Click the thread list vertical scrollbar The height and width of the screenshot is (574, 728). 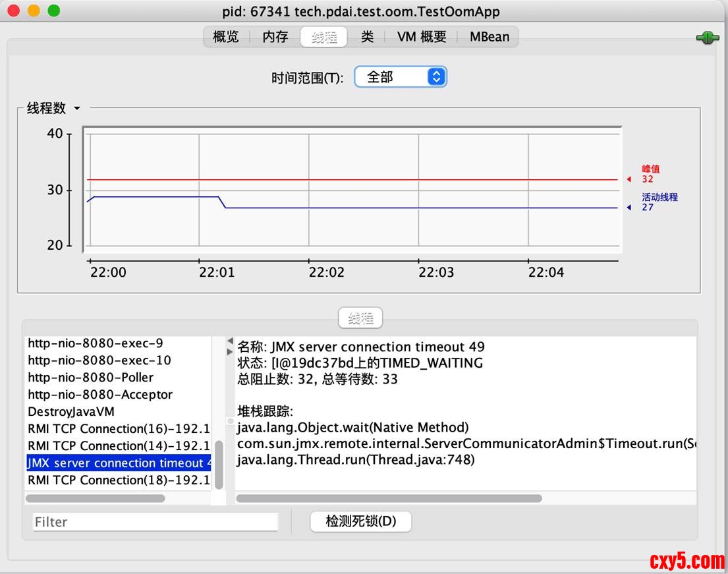(219, 465)
